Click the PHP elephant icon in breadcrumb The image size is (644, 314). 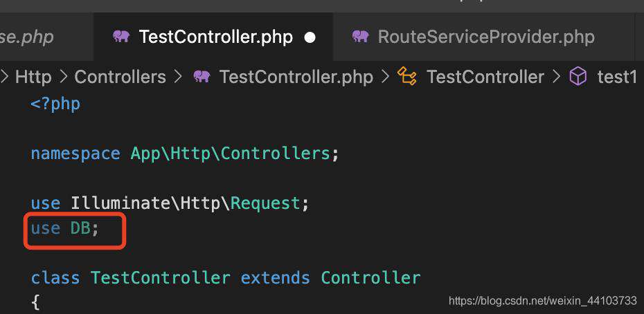(x=202, y=76)
